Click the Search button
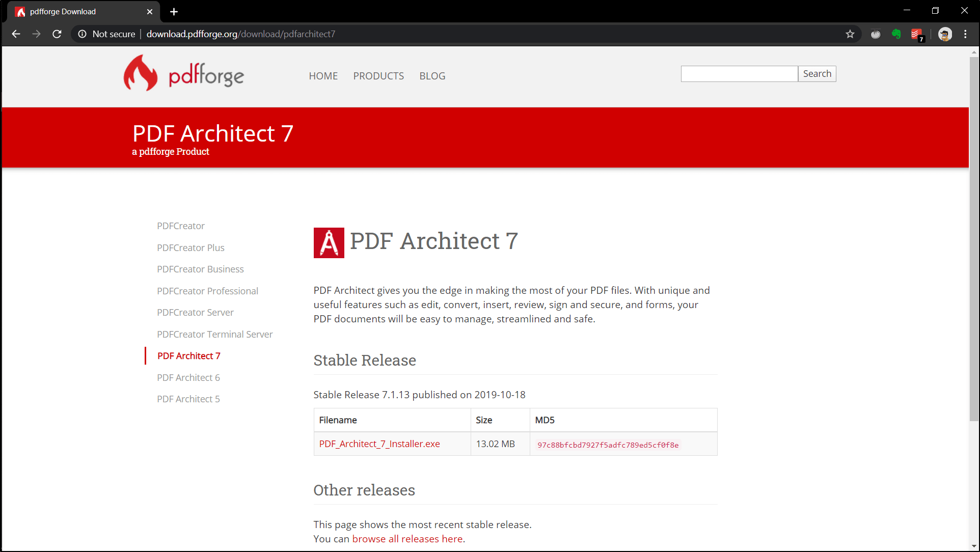The image size is (980, 552). pyautogui.click(x=817, y=74)
